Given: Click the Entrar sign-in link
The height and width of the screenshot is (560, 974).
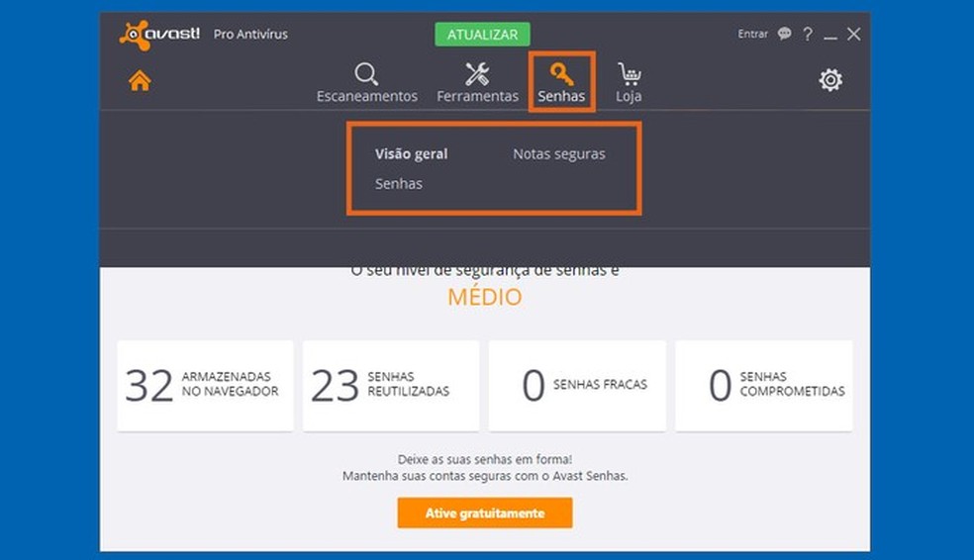Looking at the screenshot, I should (x=753, y=34).
